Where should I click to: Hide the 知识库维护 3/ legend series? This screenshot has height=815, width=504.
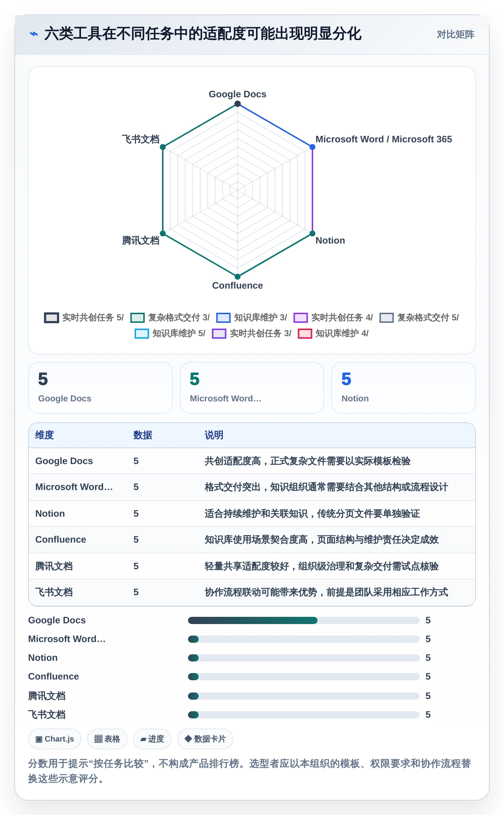252,317
